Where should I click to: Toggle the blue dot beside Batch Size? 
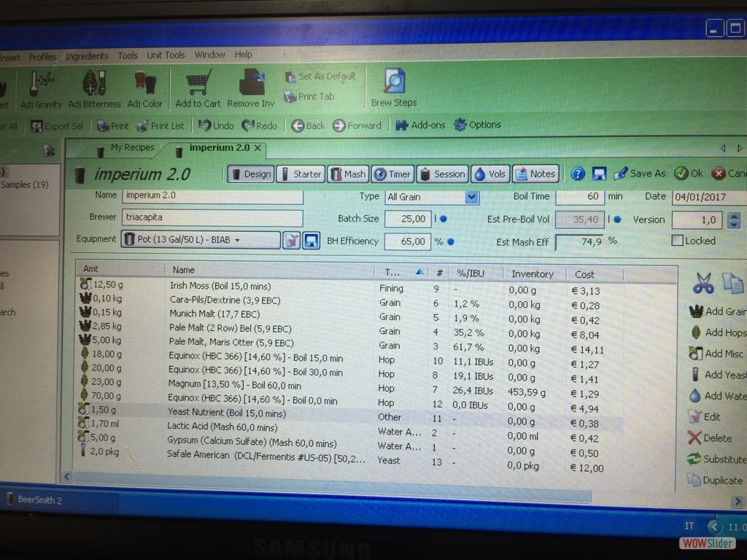pyautogui.click(x=444, y=219)
